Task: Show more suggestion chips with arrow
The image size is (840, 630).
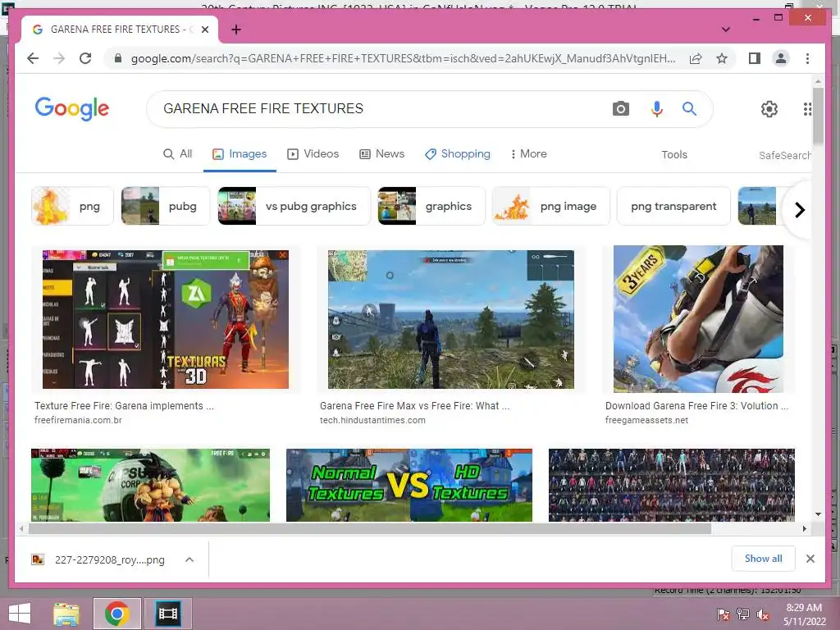Action: click(x=799, y=210)
